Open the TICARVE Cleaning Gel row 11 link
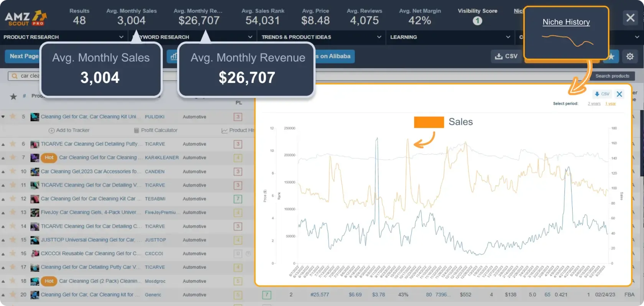 tap(91, 185)
